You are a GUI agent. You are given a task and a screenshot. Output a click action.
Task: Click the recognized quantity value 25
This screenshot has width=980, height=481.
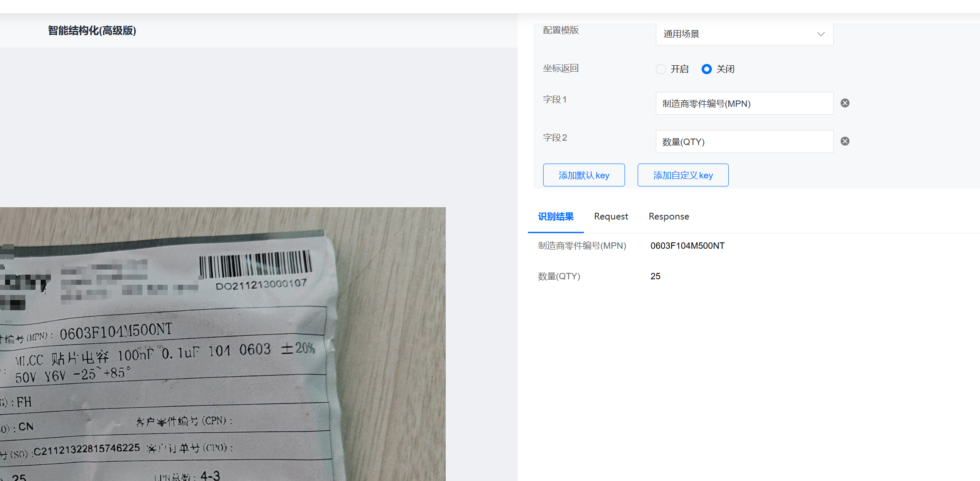click(655, 276)
